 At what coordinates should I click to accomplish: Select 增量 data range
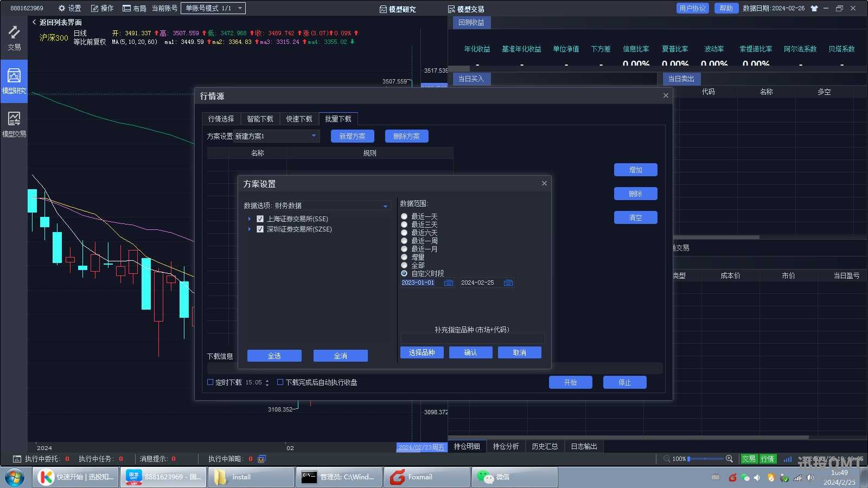(x=404, y=257)
